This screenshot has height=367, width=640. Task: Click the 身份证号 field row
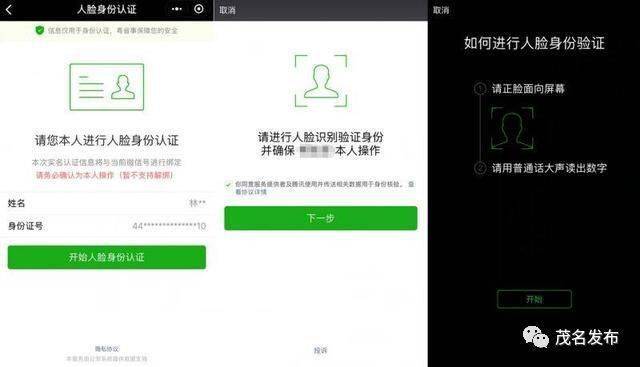tap(107, 226)
